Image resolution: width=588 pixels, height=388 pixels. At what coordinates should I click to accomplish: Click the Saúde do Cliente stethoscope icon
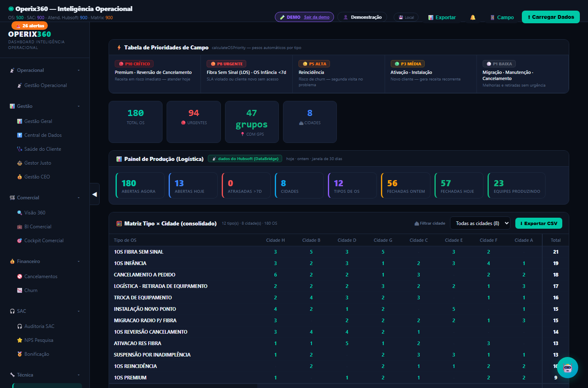pyautogui.click(x=20, y=149)
